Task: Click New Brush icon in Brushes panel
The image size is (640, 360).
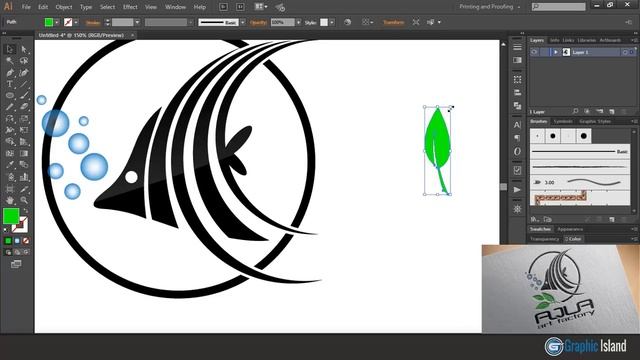Action: pos(611,220)
